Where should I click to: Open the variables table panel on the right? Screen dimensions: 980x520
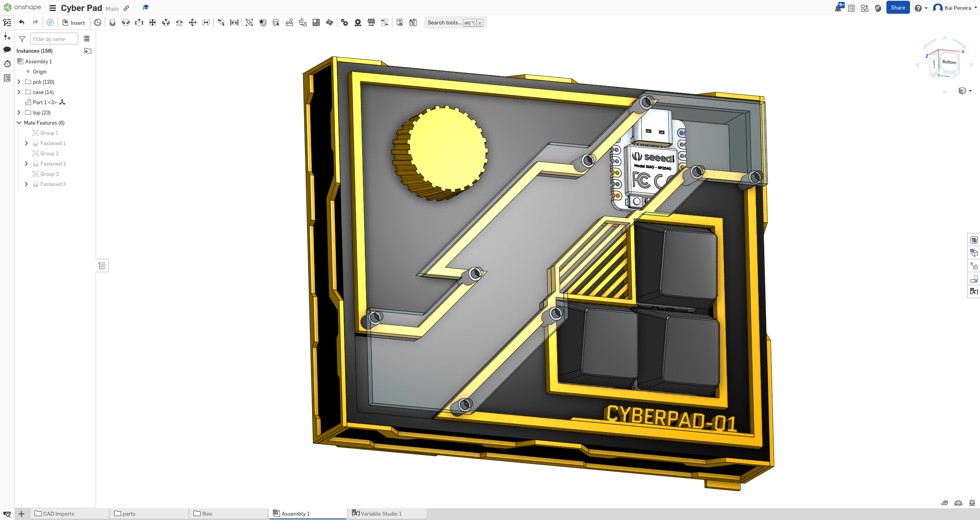974,291
